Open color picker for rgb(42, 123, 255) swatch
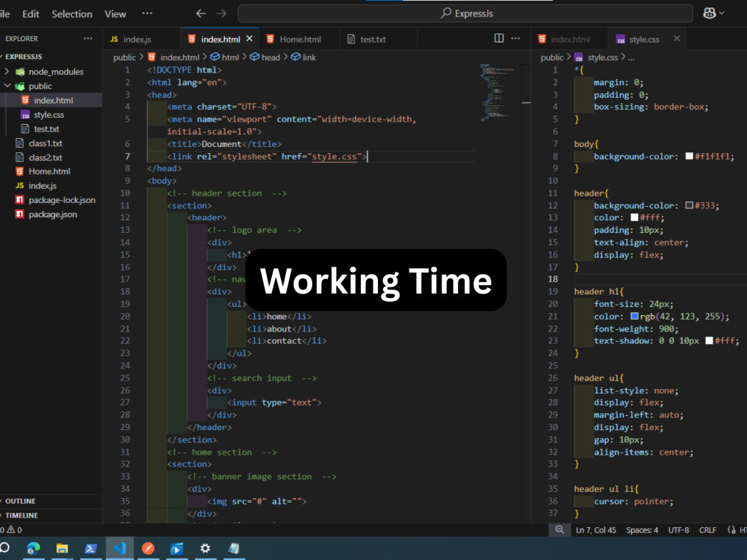The height and width of the screenshot is (560, 747). 634,316
